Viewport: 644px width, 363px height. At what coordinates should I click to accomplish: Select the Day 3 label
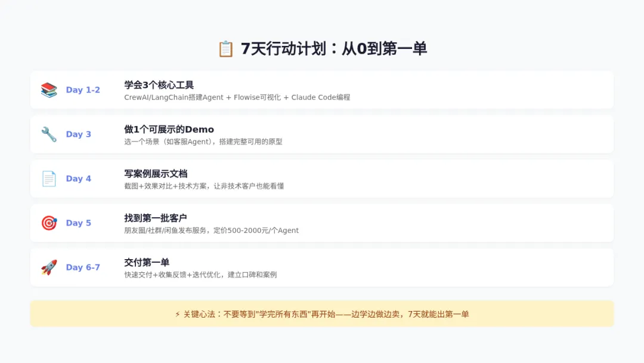79,134
